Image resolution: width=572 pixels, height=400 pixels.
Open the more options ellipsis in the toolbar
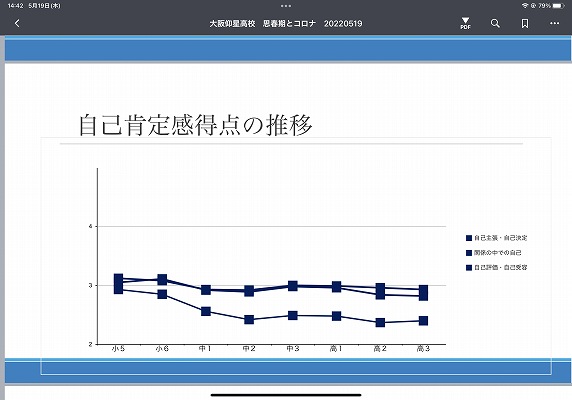point(554,23)
